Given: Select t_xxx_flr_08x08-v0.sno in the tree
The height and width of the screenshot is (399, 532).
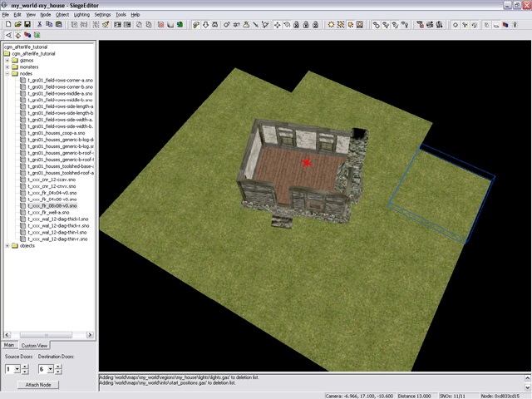Looking at the screenshot, I should 52,206.
